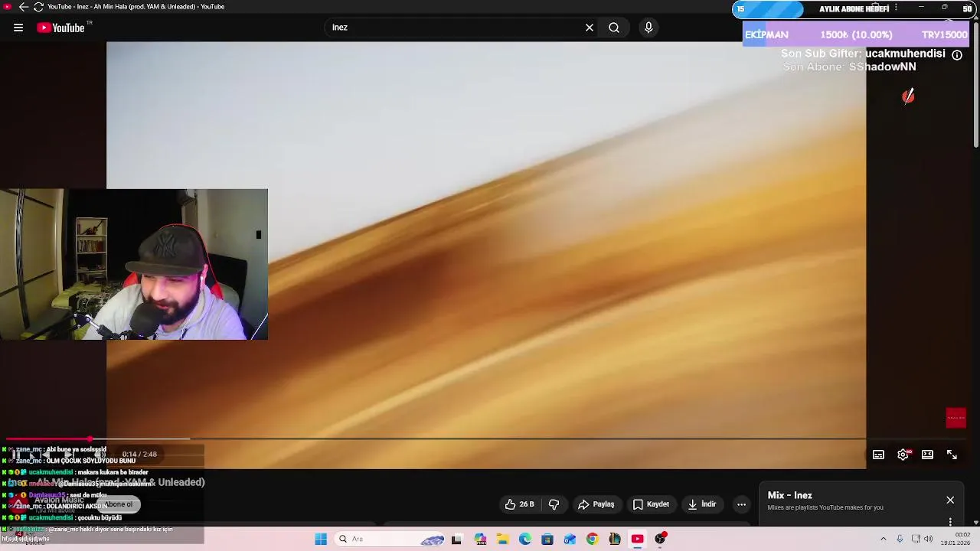Expand the system tray hidden icons chevron

pyautogui.click(x=884, y=540)
